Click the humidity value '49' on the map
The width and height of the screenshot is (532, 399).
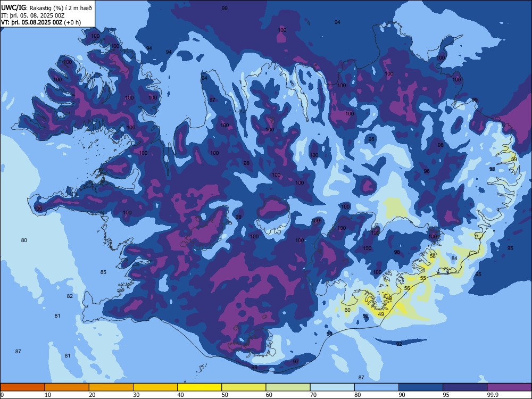pyautogui.click(x=381, y=314)
